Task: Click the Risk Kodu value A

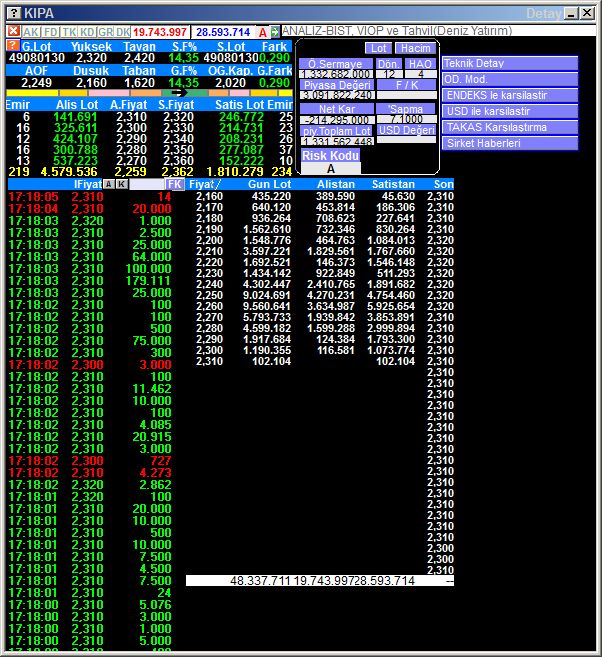Action: click(331, 169)
